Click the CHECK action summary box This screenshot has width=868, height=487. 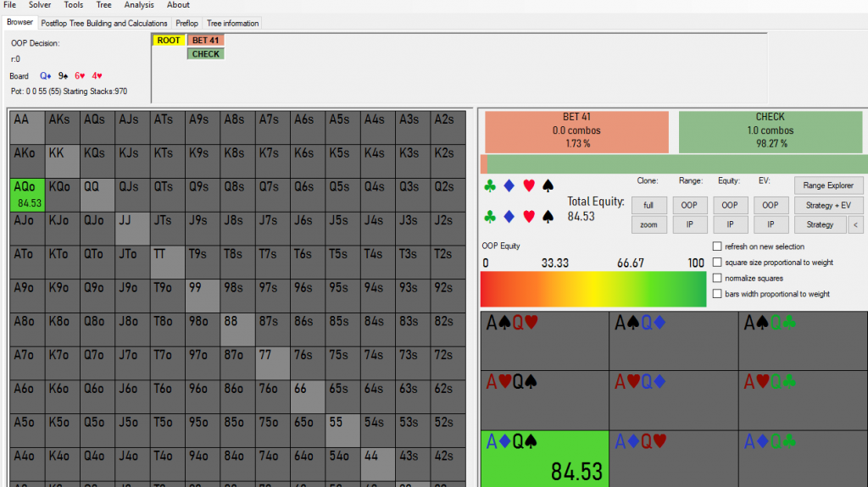pos(770,132)
